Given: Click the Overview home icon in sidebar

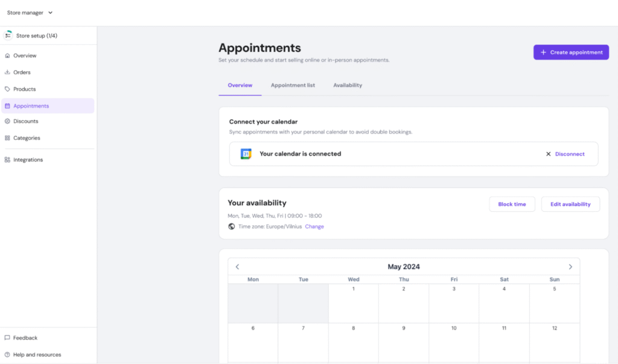Looking at the screenshot, I should click(x=7, y=56).
